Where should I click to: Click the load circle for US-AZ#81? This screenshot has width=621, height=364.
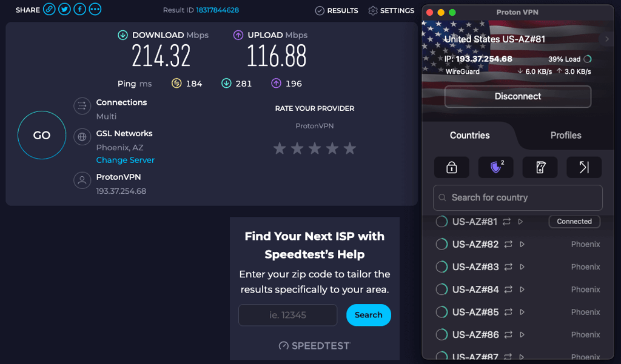[x=441, y=222]
